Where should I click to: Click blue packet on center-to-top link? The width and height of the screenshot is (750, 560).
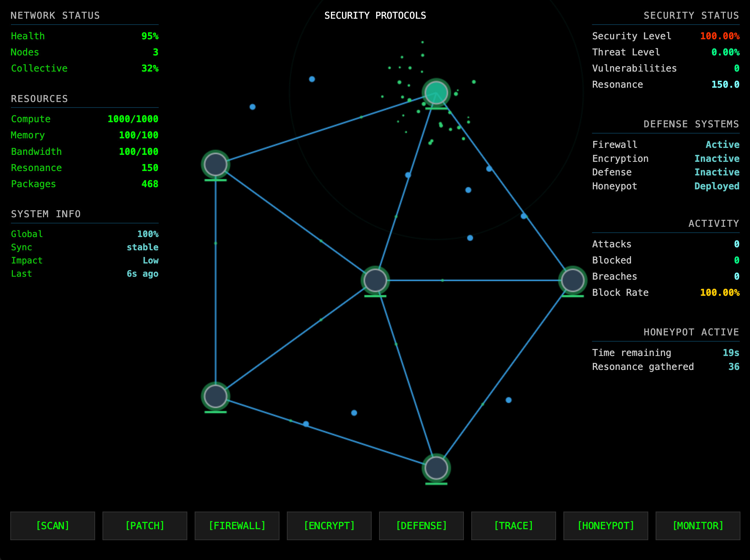(x=408, y=175)
